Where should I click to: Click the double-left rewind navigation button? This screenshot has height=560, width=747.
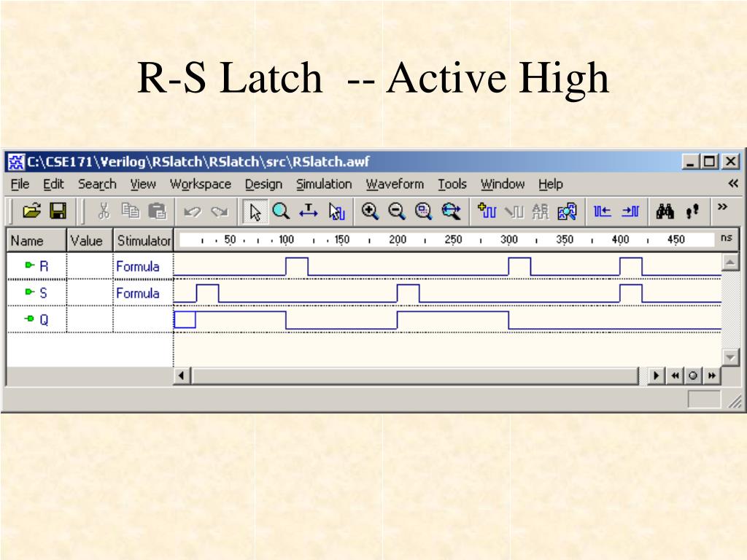click(x=675, y=376)
